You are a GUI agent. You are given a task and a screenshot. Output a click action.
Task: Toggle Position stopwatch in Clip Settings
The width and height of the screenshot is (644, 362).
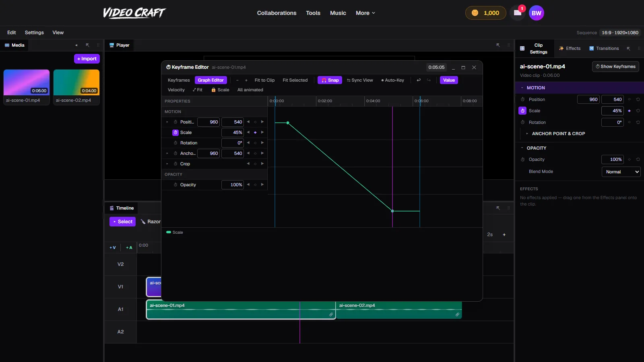pos(522,99)
